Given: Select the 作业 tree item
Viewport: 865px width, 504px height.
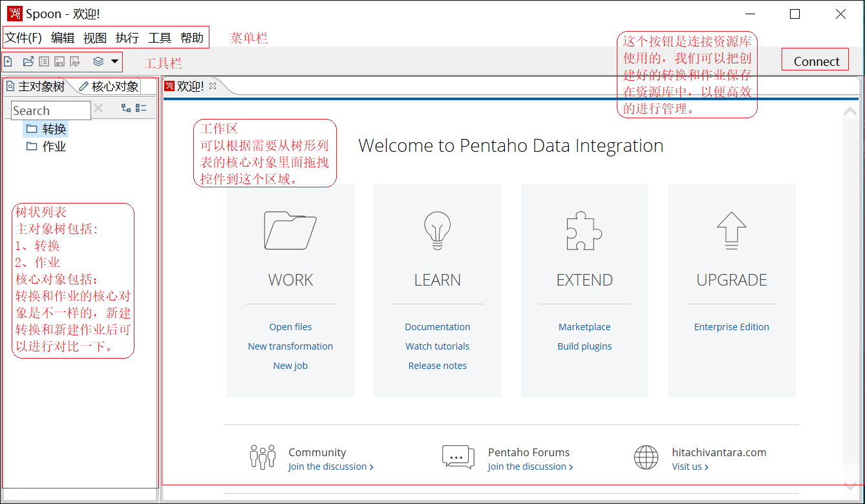Looking at the screenshot, I should pyautogui.click(x=46, y=147).
